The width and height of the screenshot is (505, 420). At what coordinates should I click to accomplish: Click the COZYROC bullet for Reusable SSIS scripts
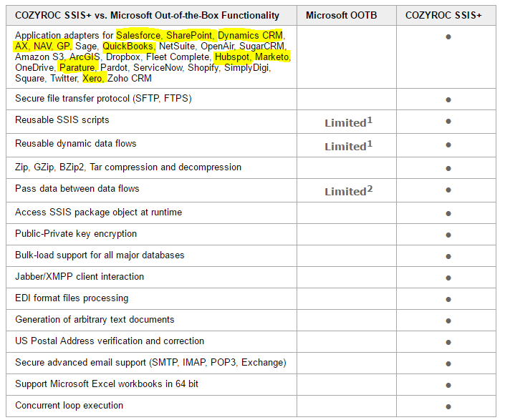coord(448,121)
